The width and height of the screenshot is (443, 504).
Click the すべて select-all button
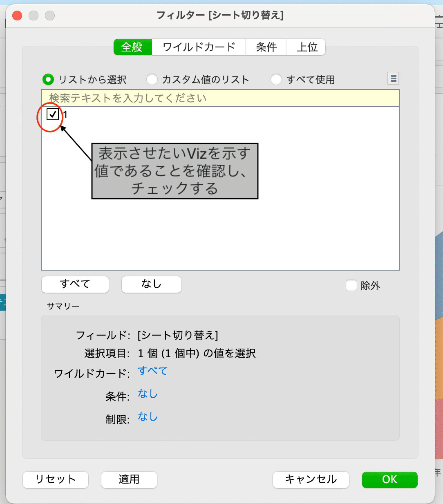(75, 284)
